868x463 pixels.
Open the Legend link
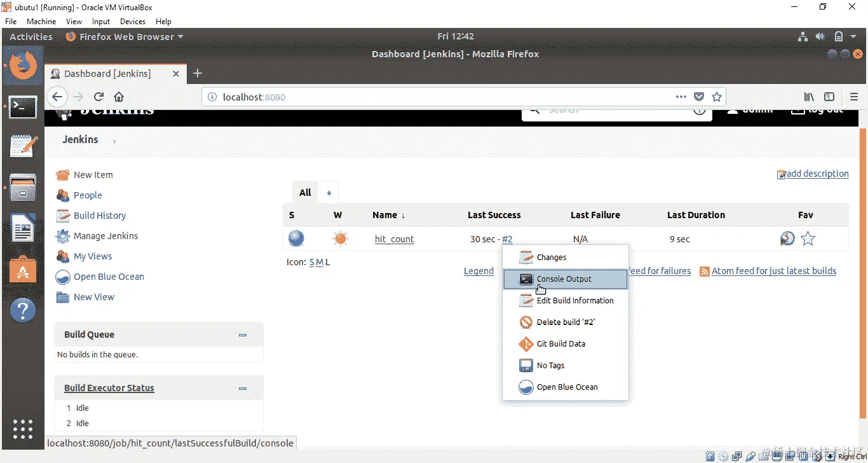click(x=478, y=271)
